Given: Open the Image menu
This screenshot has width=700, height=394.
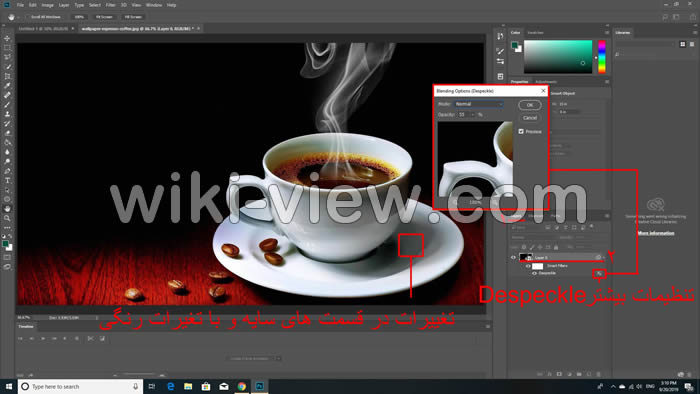Looking at the screenshot, I should point(47,5).
